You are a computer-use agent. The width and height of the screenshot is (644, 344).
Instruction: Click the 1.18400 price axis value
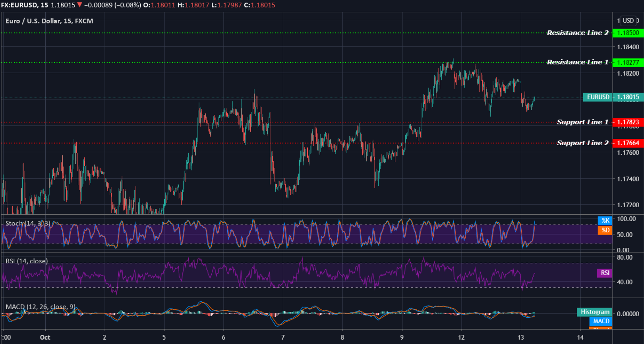pos(628,47)
